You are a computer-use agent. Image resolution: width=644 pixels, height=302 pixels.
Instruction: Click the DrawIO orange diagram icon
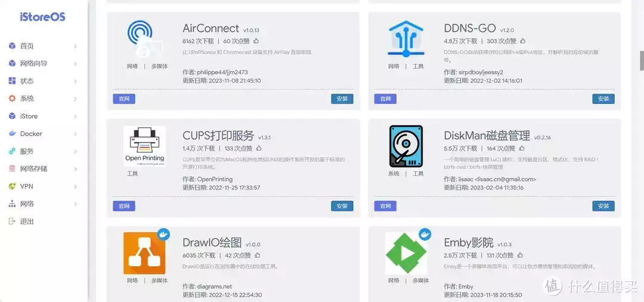(144, 253)
